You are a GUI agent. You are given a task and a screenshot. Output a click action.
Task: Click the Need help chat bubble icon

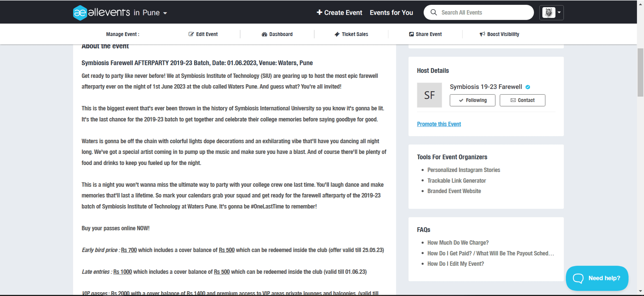coord(578,278)
